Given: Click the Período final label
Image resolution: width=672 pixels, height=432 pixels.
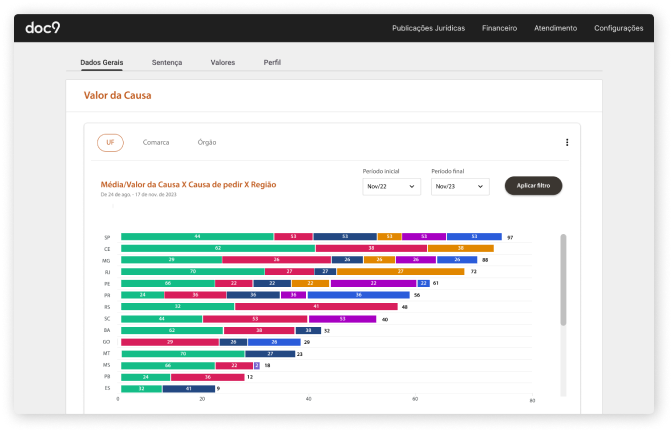Looking at the screenshot, I should (x=447, y=171).
